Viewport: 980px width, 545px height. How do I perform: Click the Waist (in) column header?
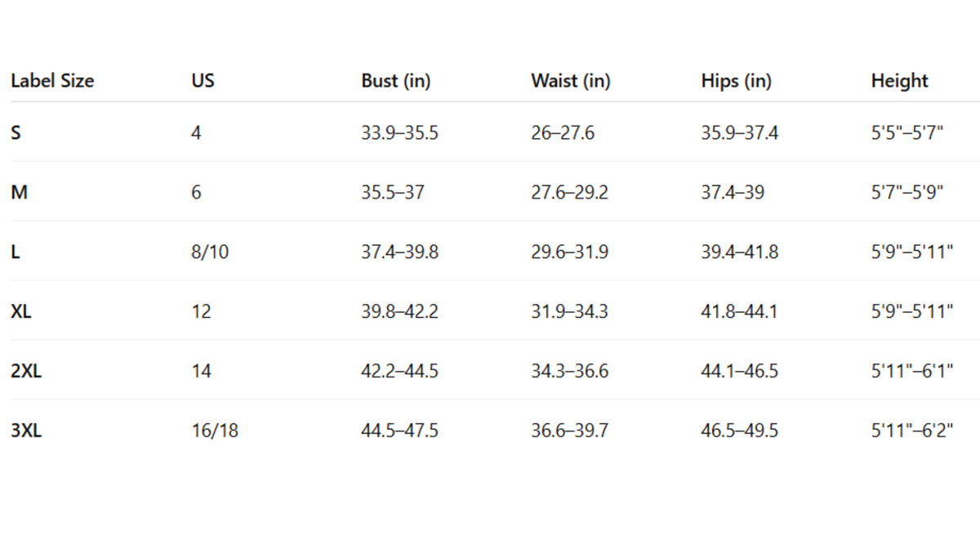click(x=570, y=81)
